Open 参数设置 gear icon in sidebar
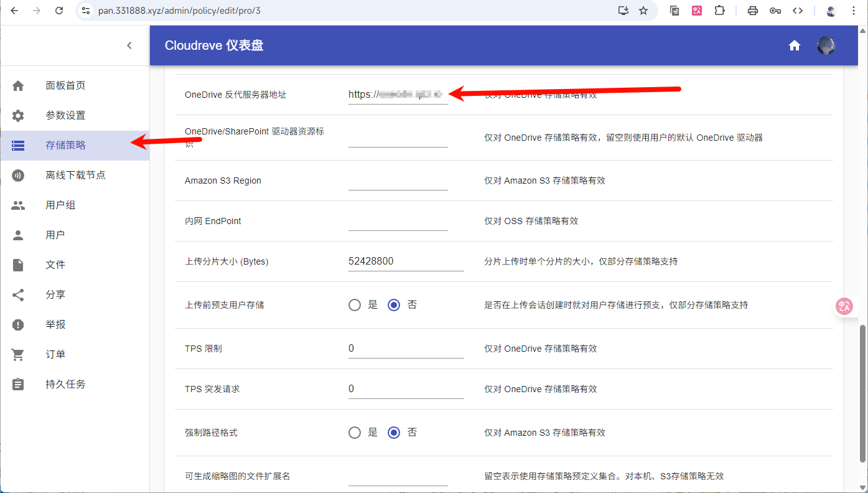The image size is (868, 493). click(x=18, y=116)
